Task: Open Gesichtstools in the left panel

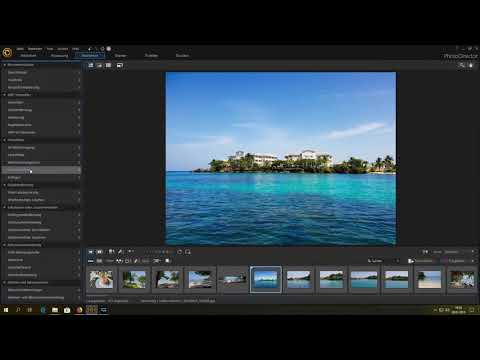Action: coord(41,72)
